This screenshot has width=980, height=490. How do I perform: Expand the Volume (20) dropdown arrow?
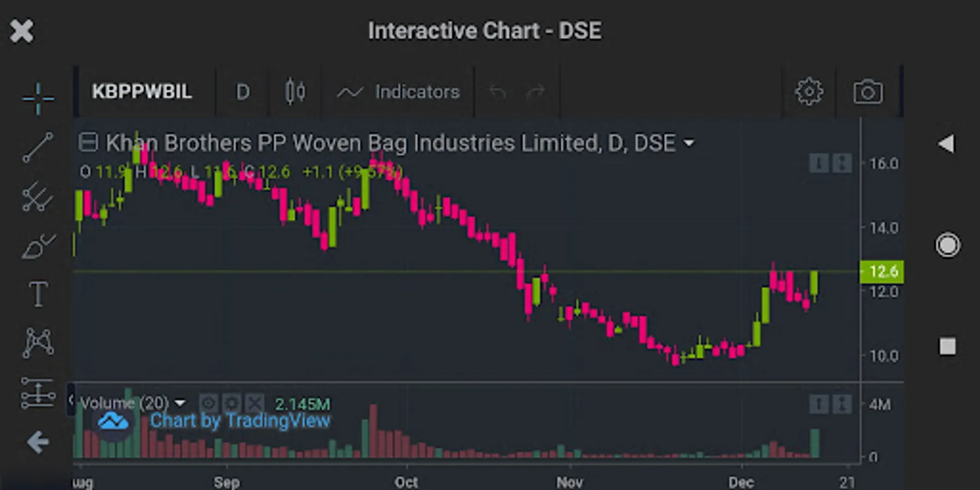tap(180, 403)
